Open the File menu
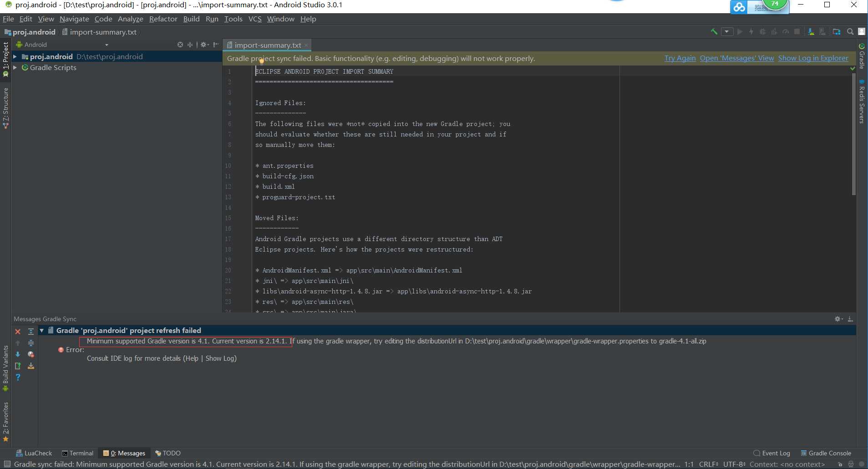The height and width of the screenshot is (469, 868). pyautogui.click(x=8, y=19)
